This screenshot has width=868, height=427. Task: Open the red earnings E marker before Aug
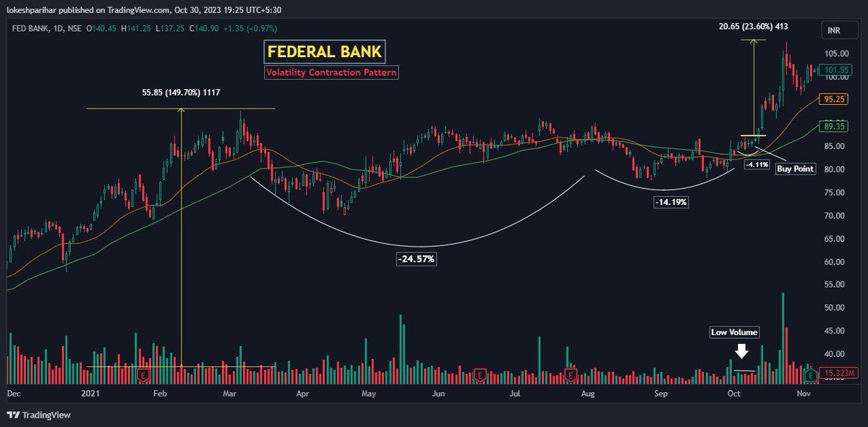[x=571, y=376]
